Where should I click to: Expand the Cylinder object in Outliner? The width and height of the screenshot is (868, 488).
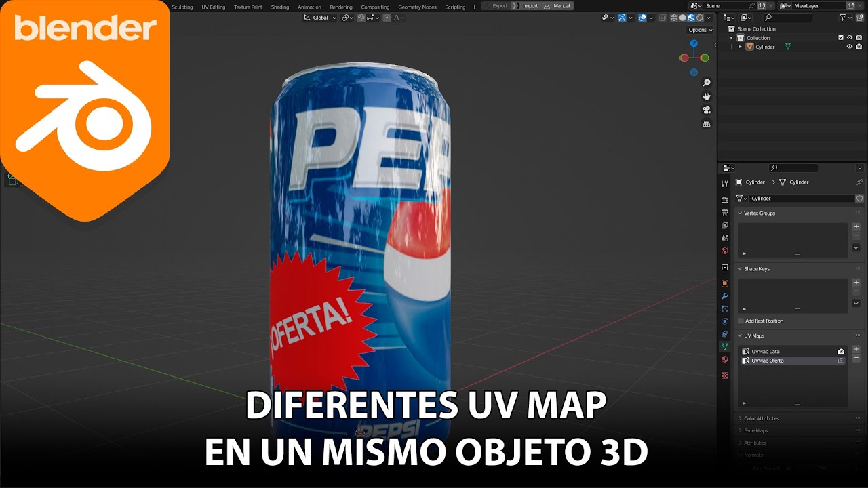[741, 47]
